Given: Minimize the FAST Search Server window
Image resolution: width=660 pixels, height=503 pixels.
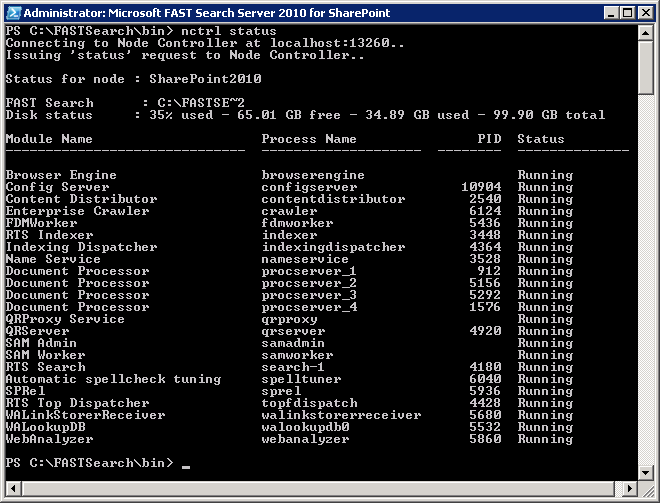Looking at the screenshot, I should (x=611, y=13).
